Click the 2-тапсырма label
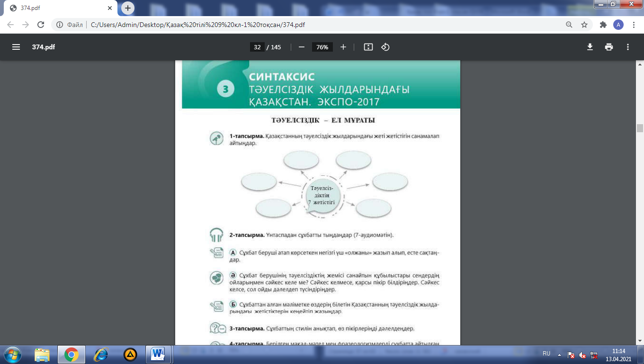Viewport: 644px width, 364px height. coord(247,235)
